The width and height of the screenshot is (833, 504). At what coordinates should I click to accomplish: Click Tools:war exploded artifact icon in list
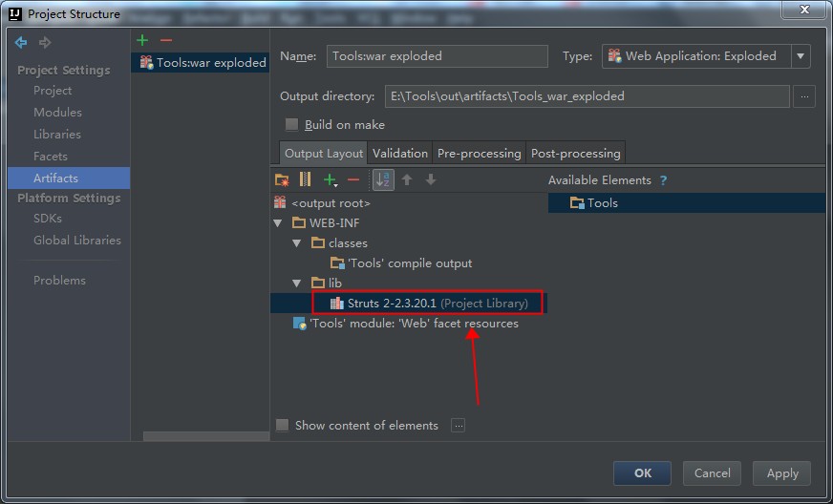(x=146, y=63)
